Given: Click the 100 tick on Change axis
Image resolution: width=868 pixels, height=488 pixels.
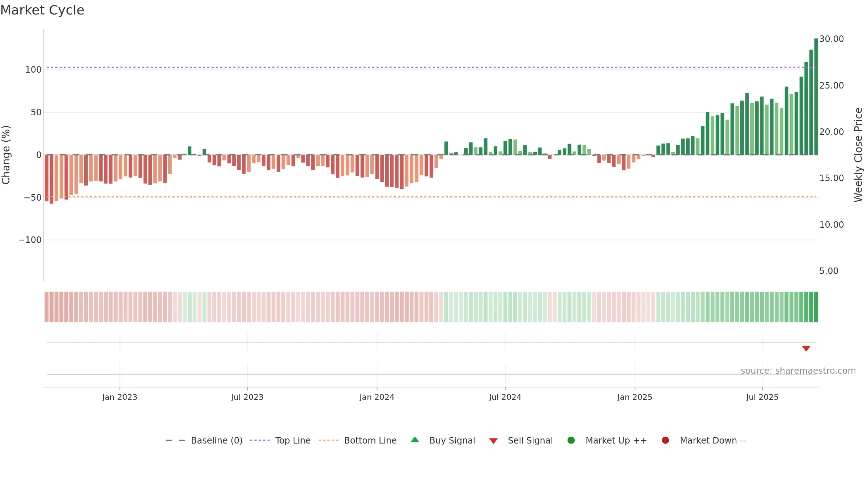Looking at the screenshot, I should click(x=33, y=70).
